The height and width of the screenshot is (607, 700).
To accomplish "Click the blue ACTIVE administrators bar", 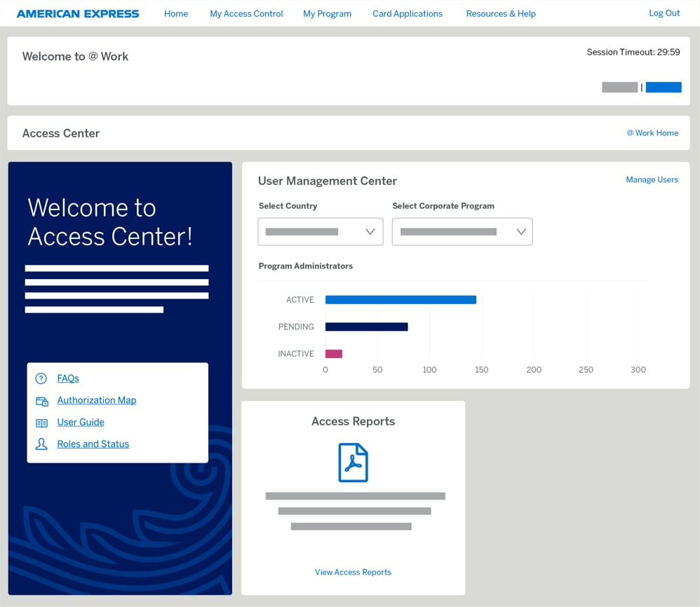I will [x=401, y=300].
